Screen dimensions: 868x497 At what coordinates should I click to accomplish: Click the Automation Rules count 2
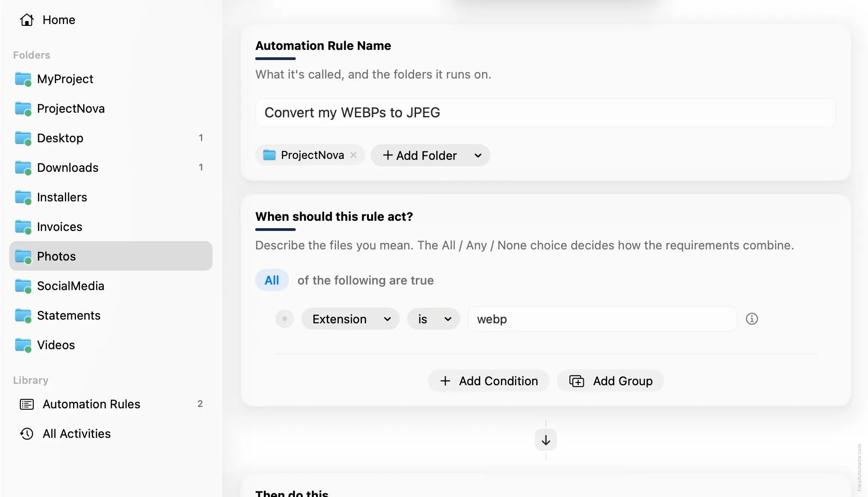[x=200, y=404]
